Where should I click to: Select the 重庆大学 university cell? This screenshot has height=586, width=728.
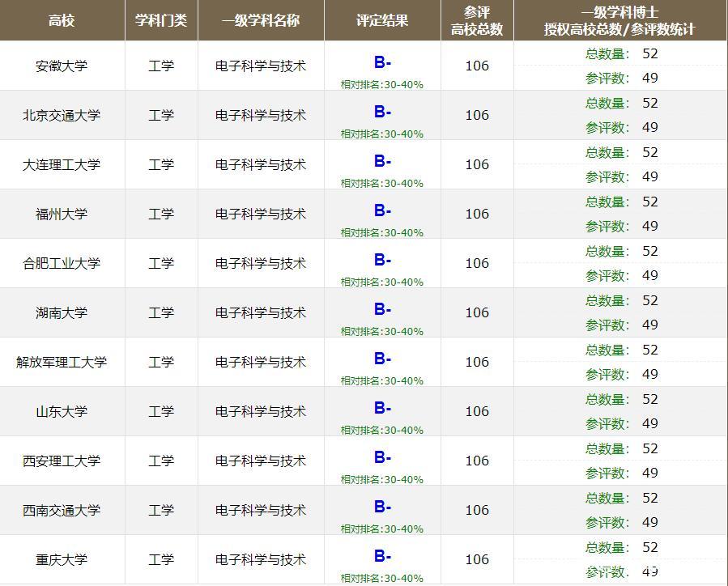coord(62,559)
